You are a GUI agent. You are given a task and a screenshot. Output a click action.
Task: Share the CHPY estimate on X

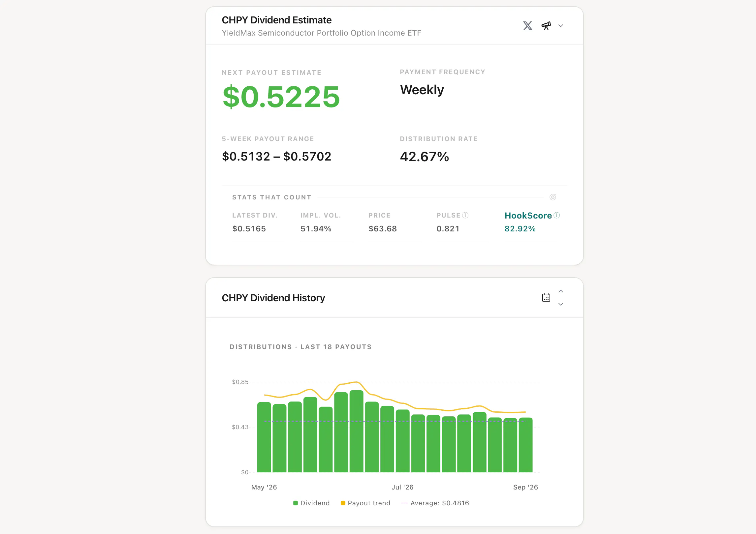(x=527, y=26)
